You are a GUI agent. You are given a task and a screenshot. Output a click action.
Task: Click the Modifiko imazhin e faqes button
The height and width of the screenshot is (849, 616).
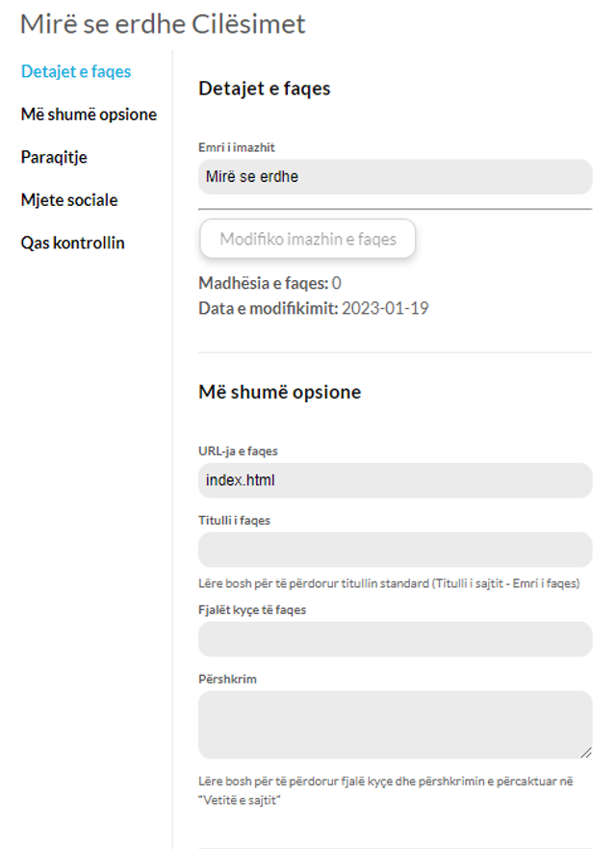point(307,239)
